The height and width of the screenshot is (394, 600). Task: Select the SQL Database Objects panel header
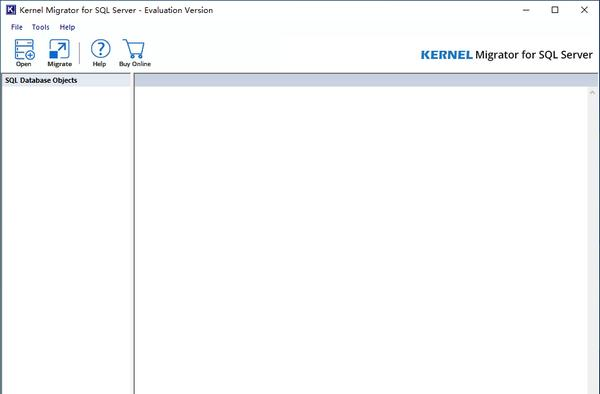(66, 80)
